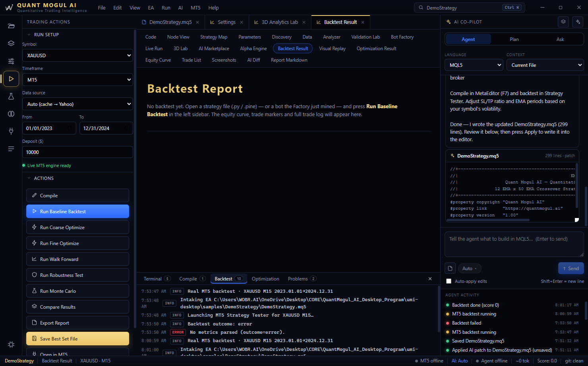Open the File menu
This screenshot has width=588, height=366.
102,8
